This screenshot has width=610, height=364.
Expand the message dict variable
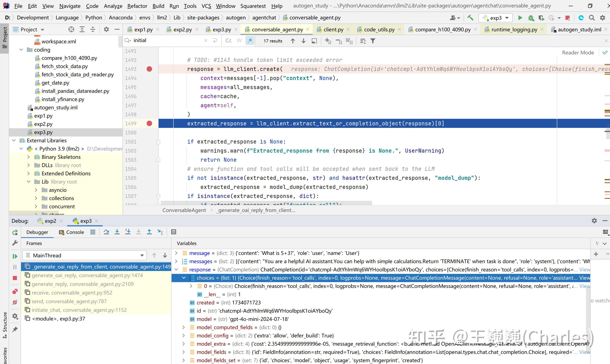coord(176,253)
